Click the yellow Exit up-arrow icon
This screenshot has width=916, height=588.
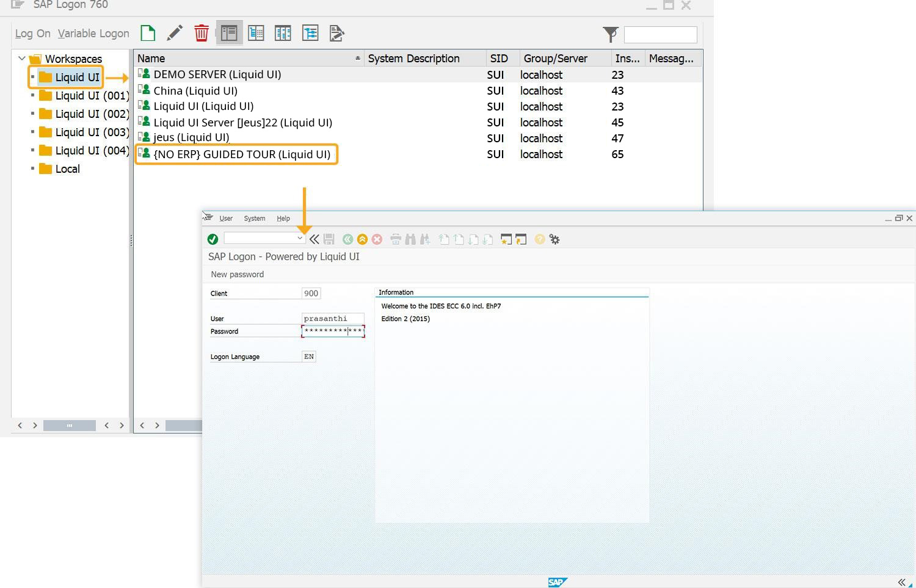[362, 239]
